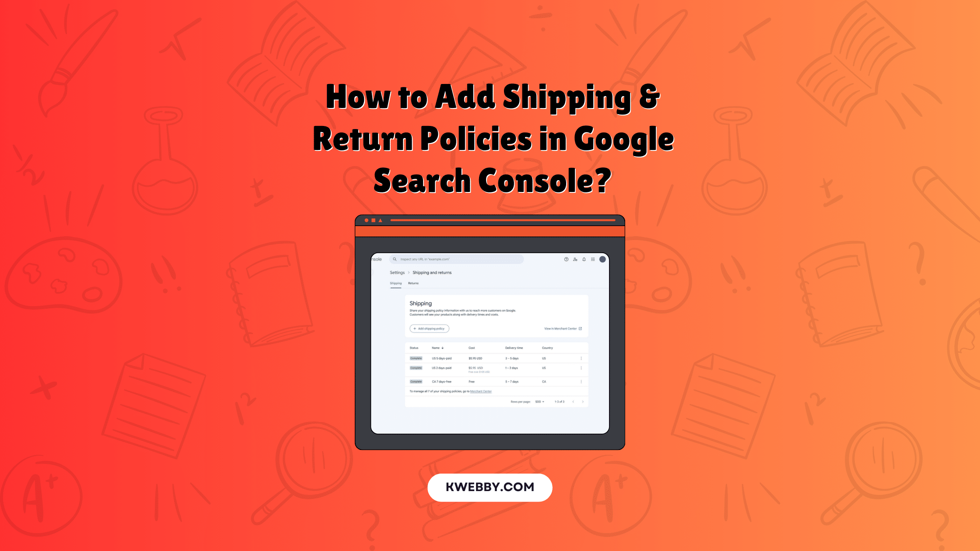Click the Settings breadcrumb navigation icon

coord(397,272)
